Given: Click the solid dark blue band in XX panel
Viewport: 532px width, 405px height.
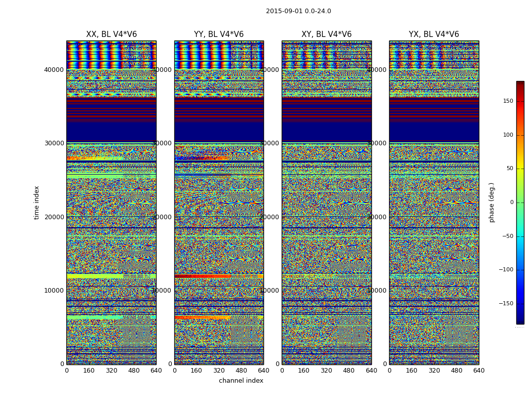Looking at the screenshot, I should click(111, 133).
